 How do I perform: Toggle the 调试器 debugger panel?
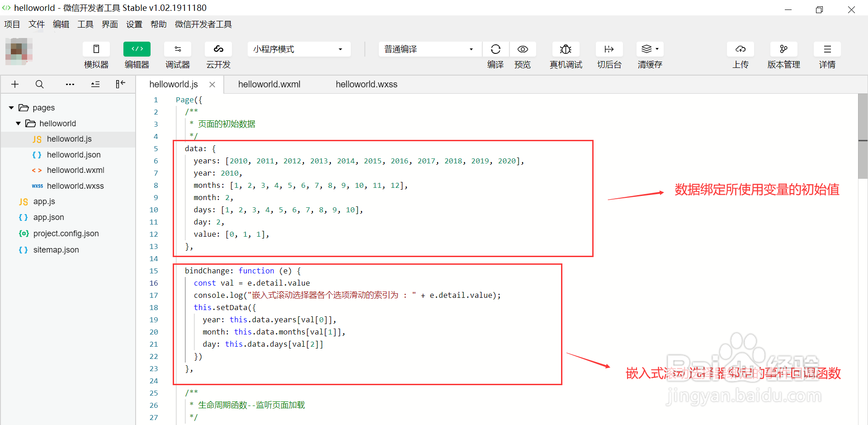click(x=178, y=49)
